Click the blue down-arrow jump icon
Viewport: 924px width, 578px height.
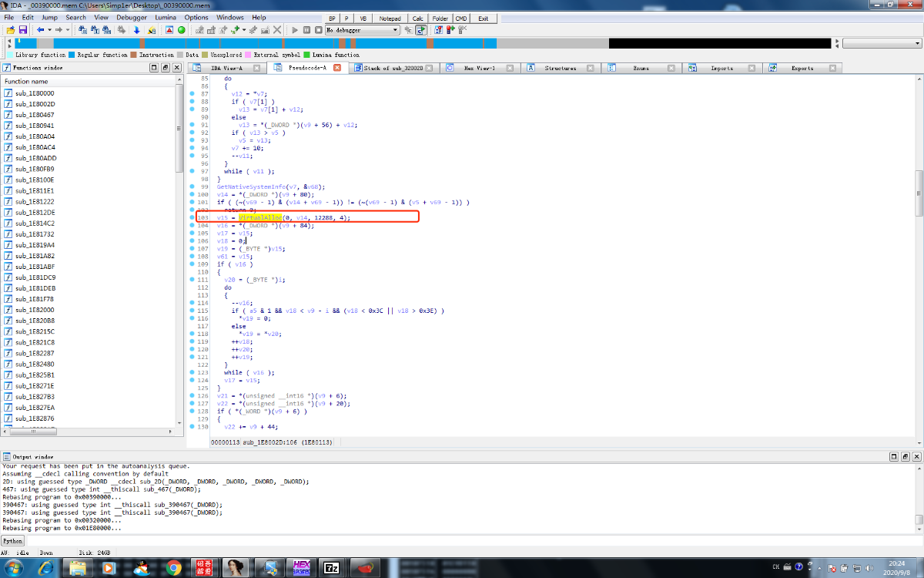click(x=137, y=30)
